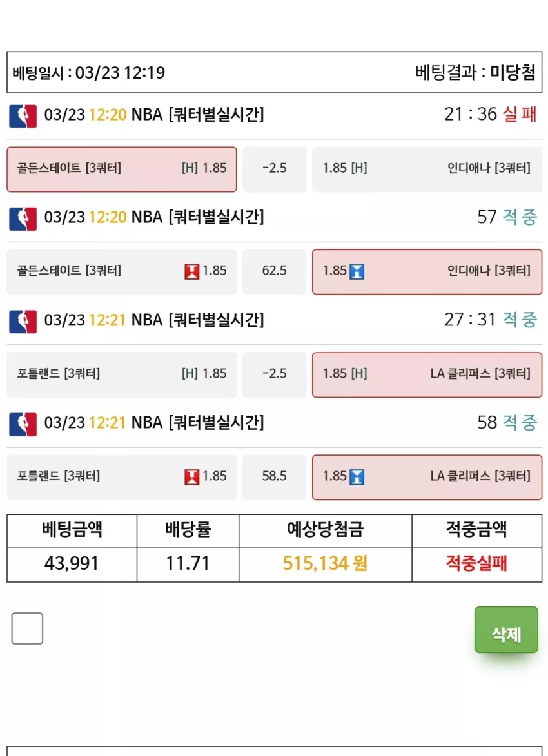Image resolution: width=548 pixels, height=756 pixels.
Task: Click red over icon in 62.5 row
Action: [x=192, y=271]
